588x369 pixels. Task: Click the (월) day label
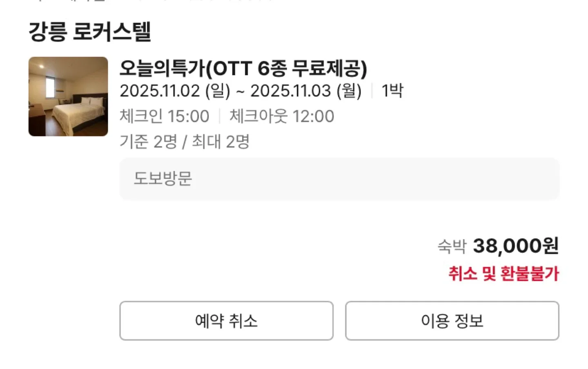click(349, 91)
